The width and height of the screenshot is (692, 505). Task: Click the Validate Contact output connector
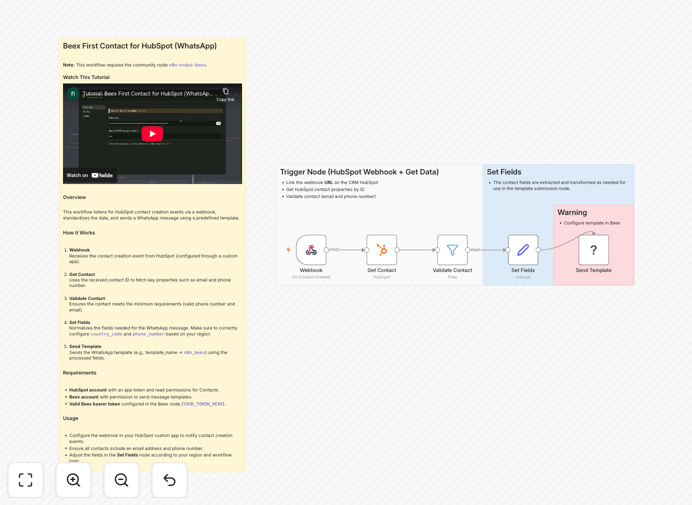(467, 250)
